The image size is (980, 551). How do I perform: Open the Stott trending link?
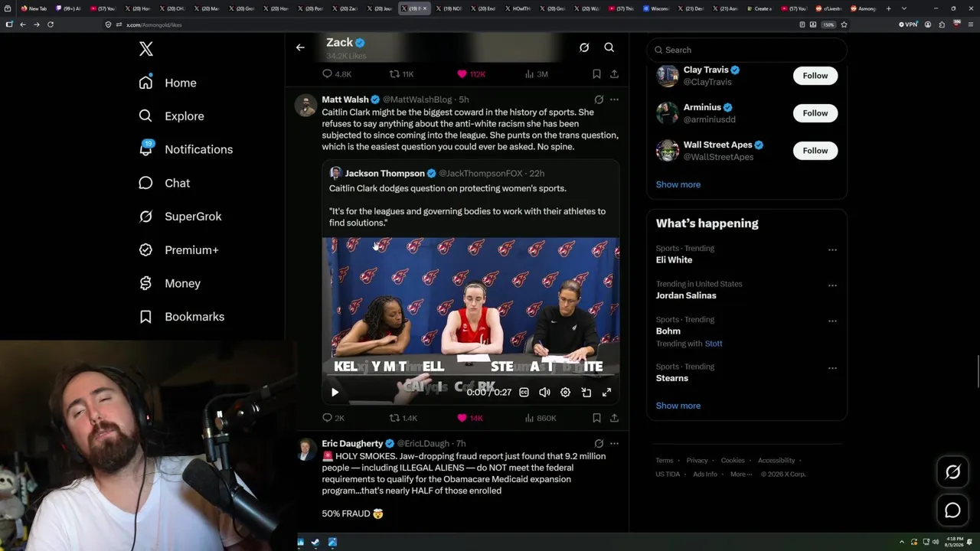pyautogui.click(x=714, y=344)
